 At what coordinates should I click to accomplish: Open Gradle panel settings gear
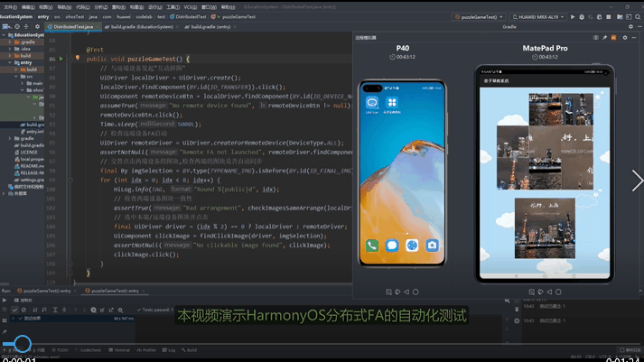coord(630,27)
